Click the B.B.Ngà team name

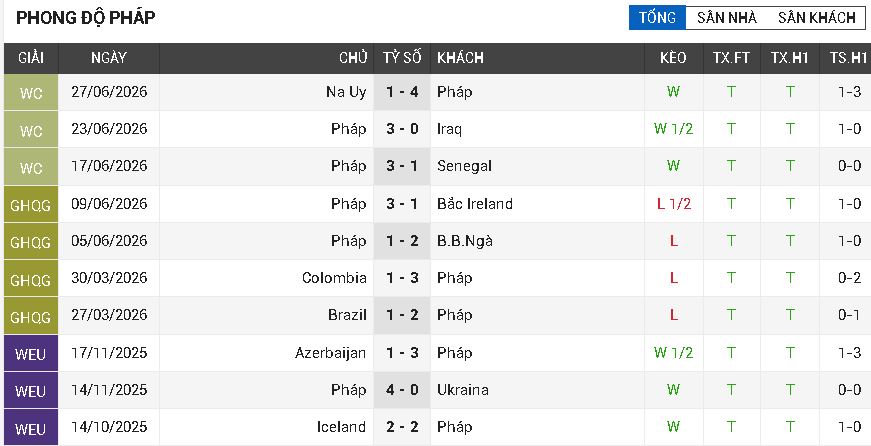[465, 241]
